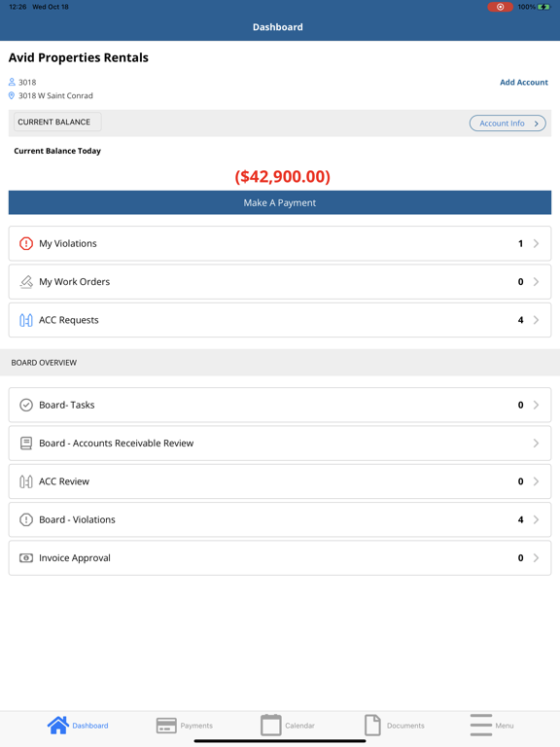Open the ACC Review label
Image resolution: width=560 pixels, height=747 pixels.
pos(64,481)
